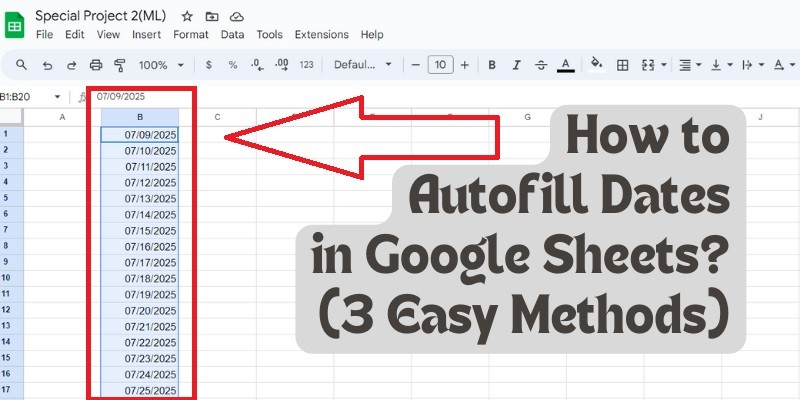Expand the name box B1:B20 dropdown
This screenshot has height=400, width=800.
57,97
